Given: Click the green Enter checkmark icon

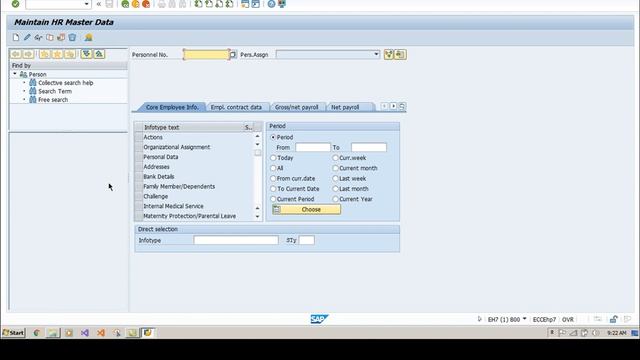Looking at the screenshot, I should [x=15, y=4].
